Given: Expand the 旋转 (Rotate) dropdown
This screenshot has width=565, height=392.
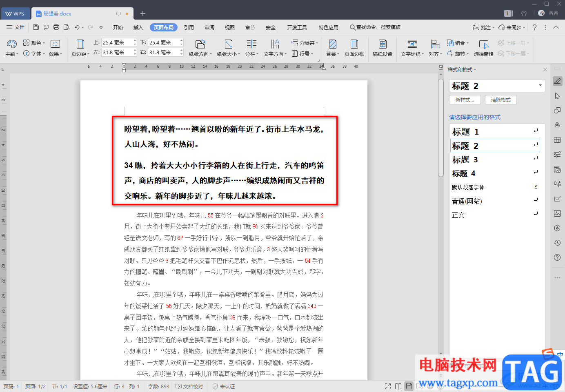Looking at the screenshot, I should coord(458,53).
